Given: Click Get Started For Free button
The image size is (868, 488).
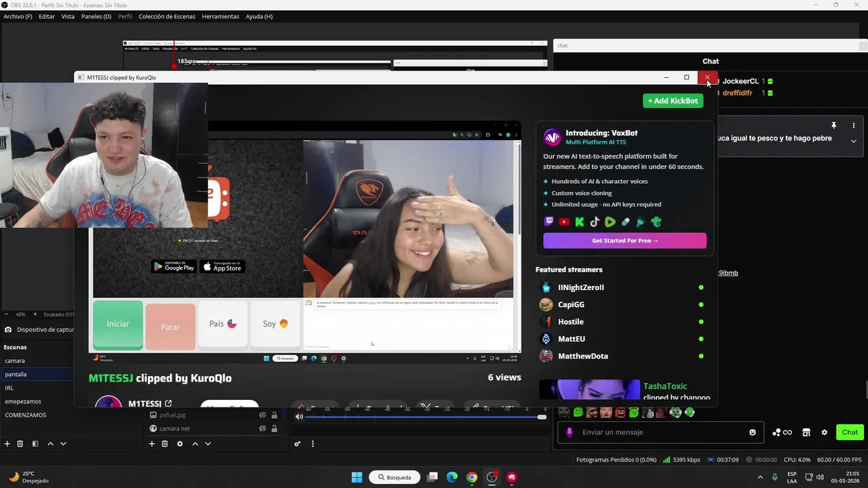Looking at the screenshot, I should [x=625, y=241].
